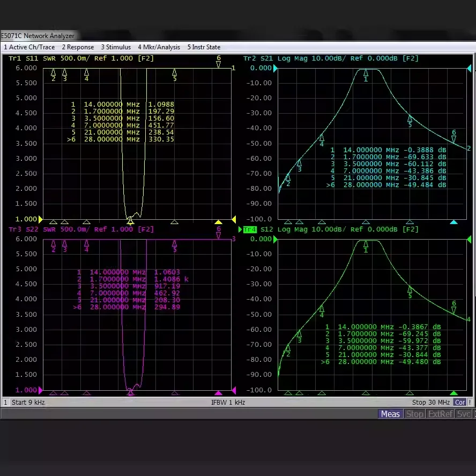Activate the Tr4 S12 trace label
This screenshot has height=476, width=476.
pos(249,229)
